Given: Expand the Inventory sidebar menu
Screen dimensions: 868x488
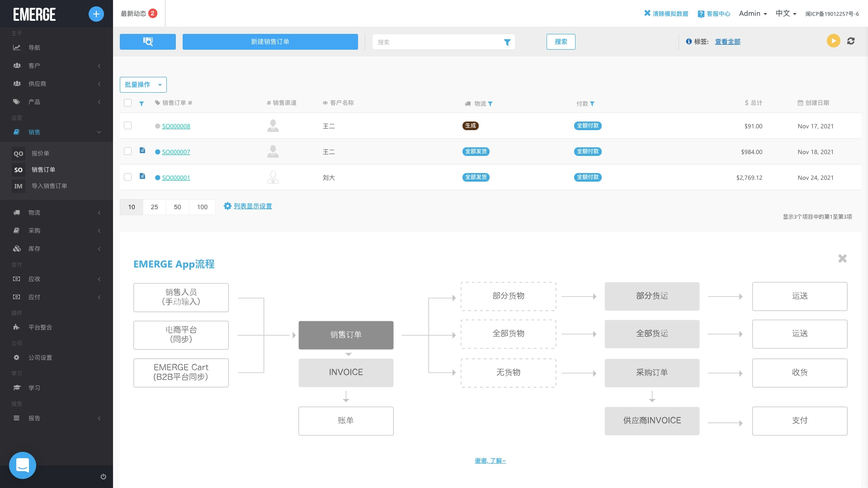Looking at the screenshot, I should pyautogui.click(x=57, y=249).
